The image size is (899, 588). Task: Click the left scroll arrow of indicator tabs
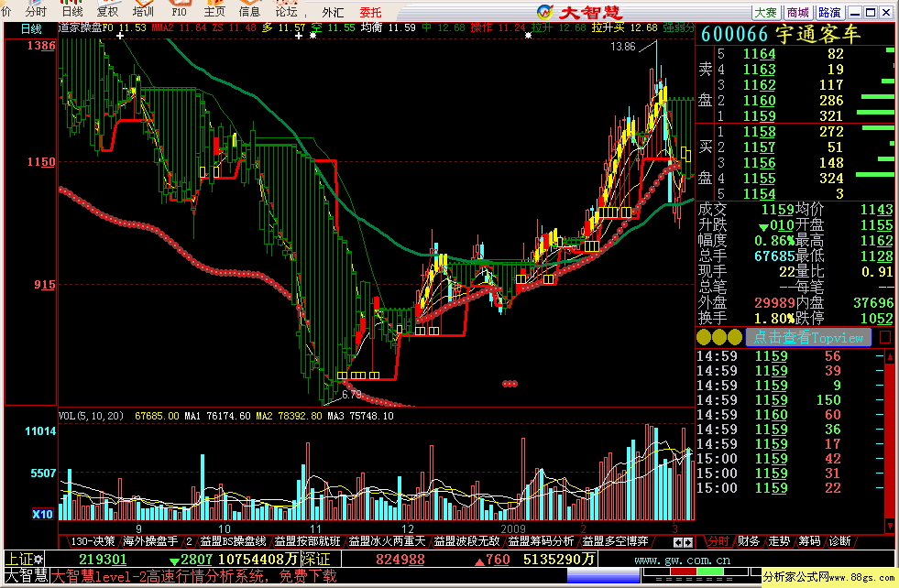pyautogui.click(x=678, y=541)
